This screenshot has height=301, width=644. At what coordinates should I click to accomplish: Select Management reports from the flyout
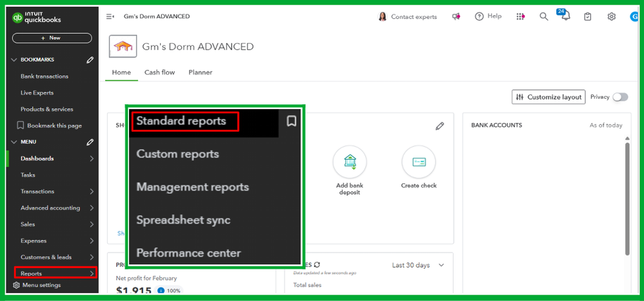pos(193,187)
